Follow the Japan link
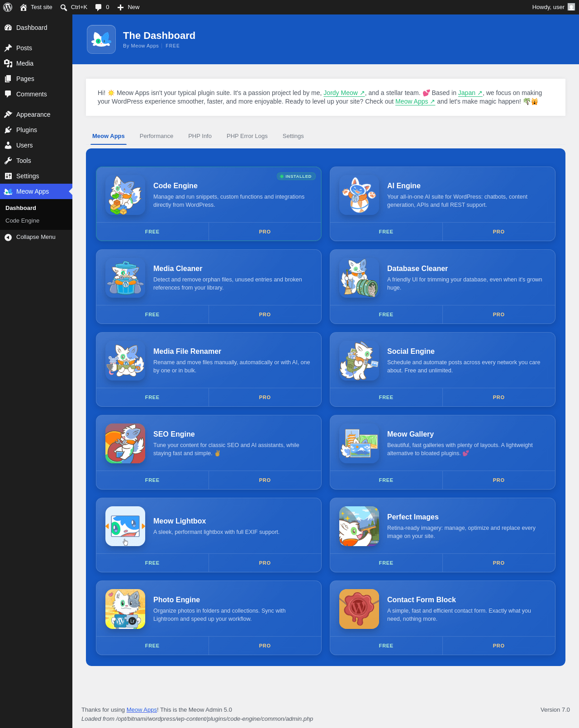The width and height of the screenshot is (579, 728). pyautogui.click(x=470, y=93)
